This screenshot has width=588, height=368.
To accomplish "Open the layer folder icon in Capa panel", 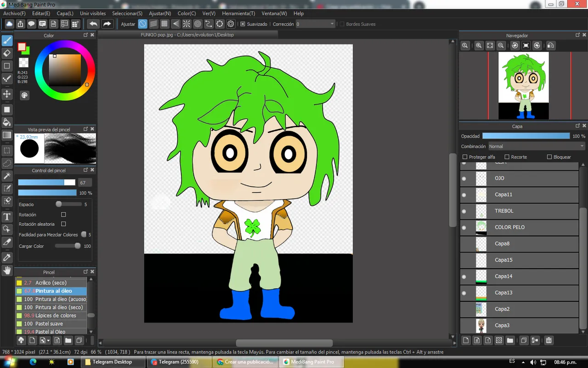I will point(510,340).
